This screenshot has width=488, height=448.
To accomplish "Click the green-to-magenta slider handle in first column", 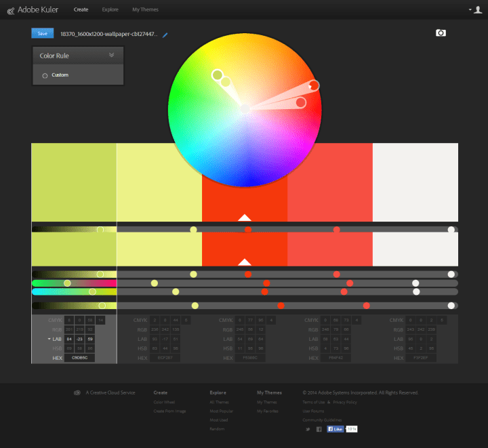I will click(67, 283).
